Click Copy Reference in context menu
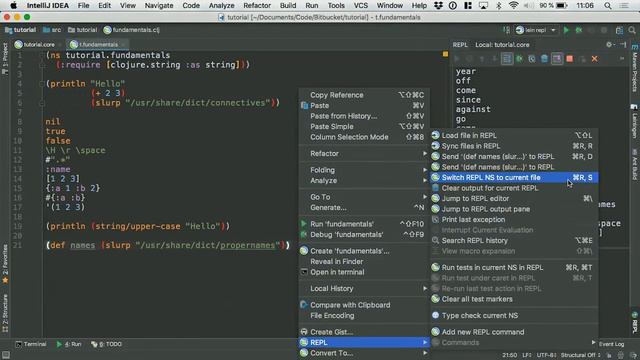Viewport: 640px width, 360px height. pos(364,95)
